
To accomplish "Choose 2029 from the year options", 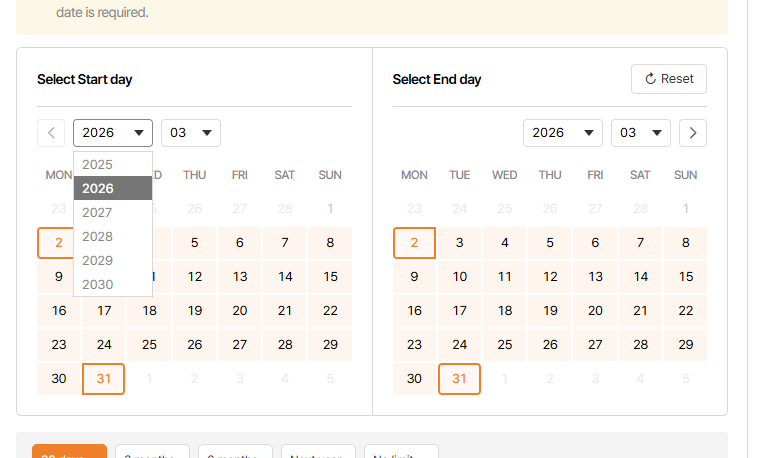I will (98, 261).
